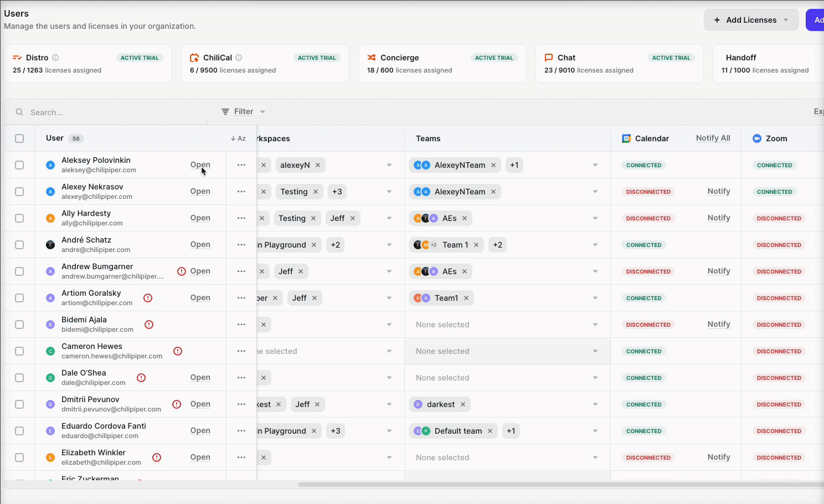
Task: Open Bidemi Ajala's Teams None selected dropdown
Action: (x=507, y=325)
